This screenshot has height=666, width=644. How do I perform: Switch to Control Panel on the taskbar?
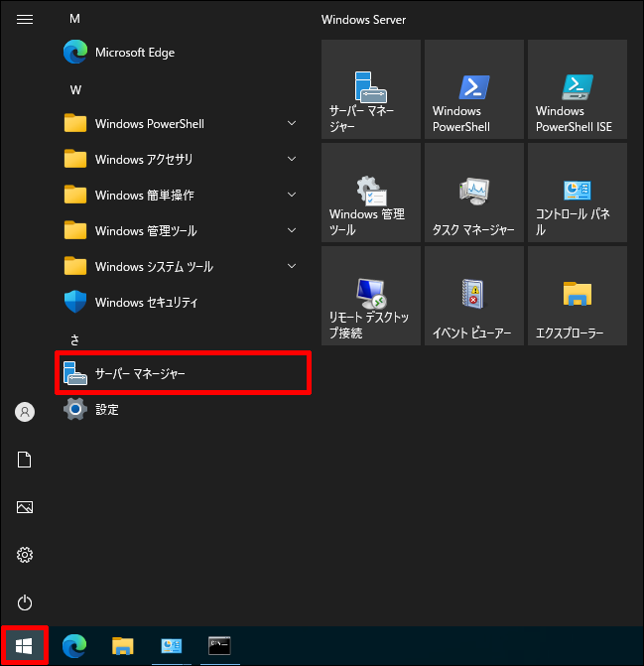click(171, 646)
